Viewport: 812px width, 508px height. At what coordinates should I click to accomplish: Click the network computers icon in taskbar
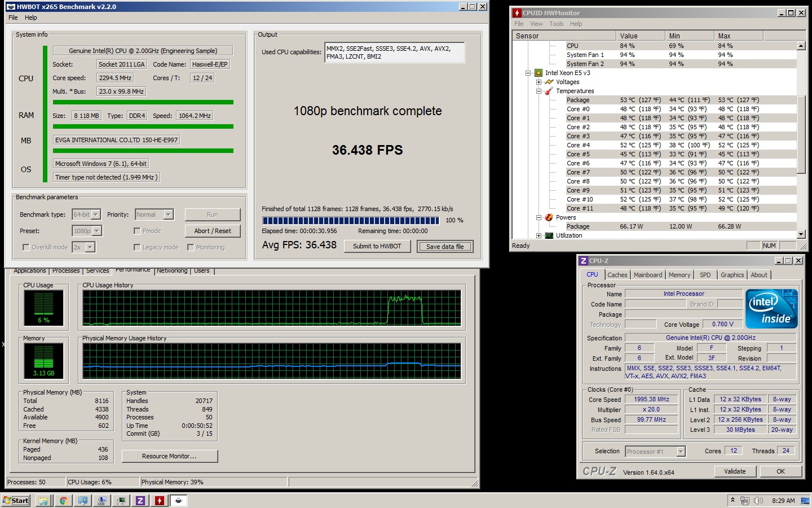tap(102, 500)
